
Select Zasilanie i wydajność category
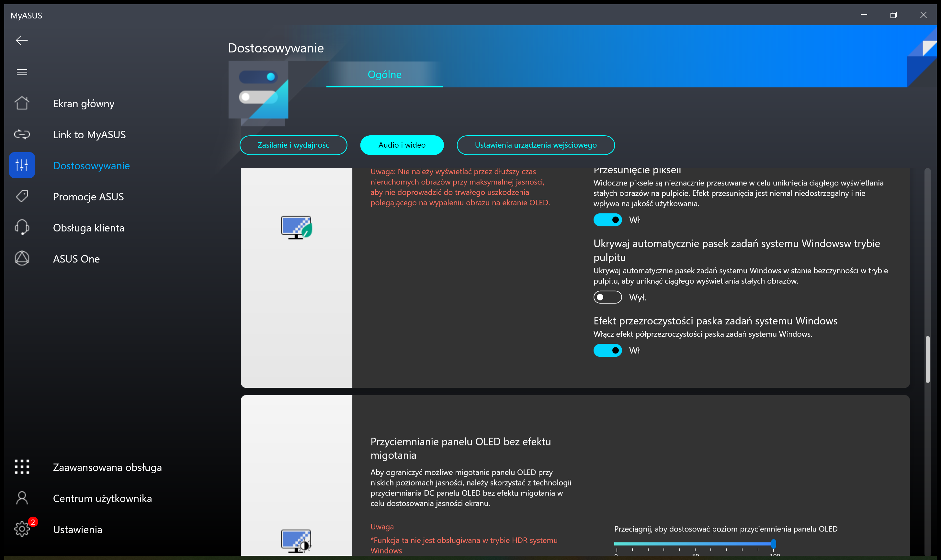click(x=293, y=145)
